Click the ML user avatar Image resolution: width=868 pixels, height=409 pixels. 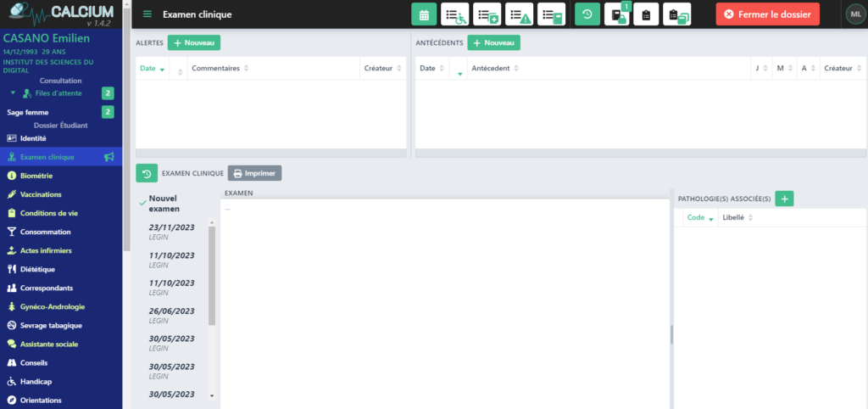[854, 14]
